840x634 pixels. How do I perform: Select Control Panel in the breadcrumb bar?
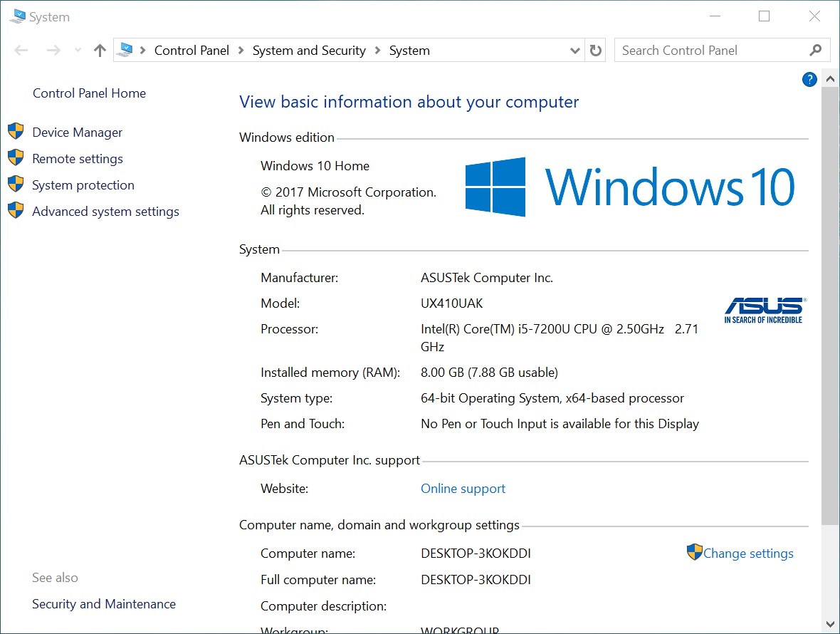[x=191, y=50]
